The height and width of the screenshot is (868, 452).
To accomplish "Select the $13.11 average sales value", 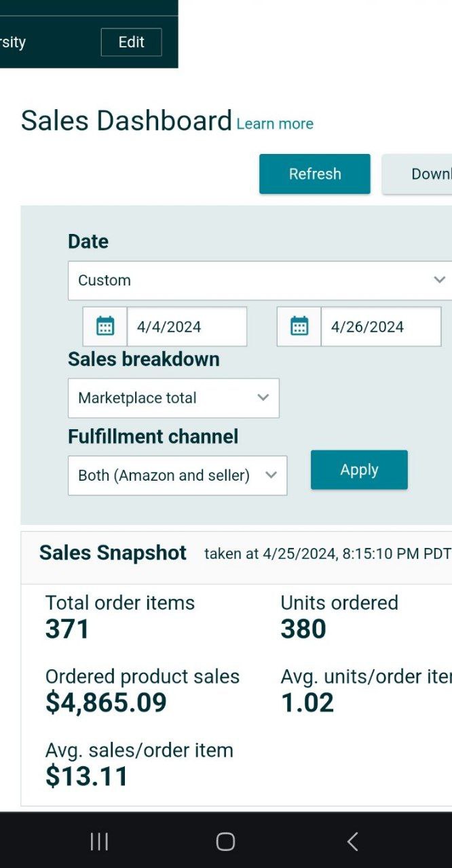I will (x=87, y=776).
